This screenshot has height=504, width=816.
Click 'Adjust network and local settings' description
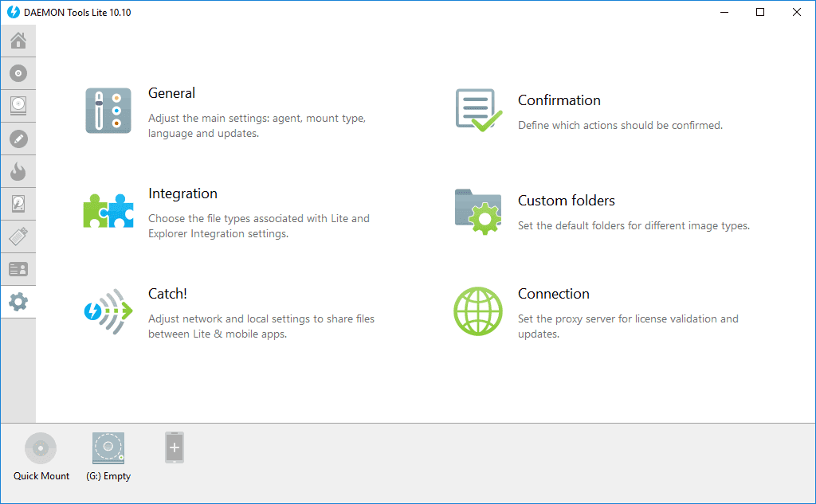261,326
